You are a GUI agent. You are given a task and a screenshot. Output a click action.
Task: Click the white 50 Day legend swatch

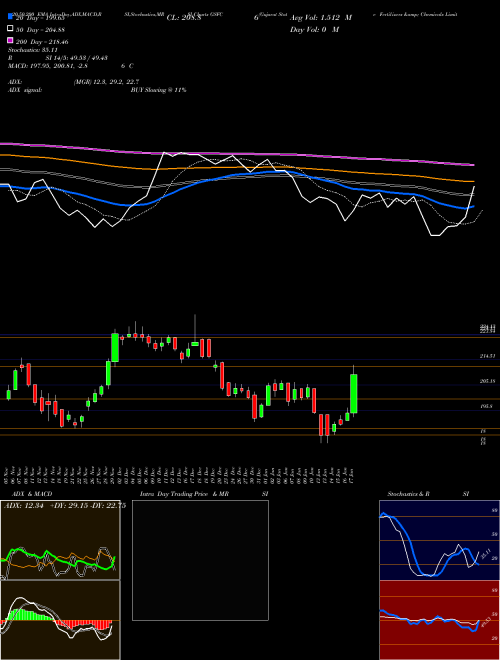pos(10,29)
